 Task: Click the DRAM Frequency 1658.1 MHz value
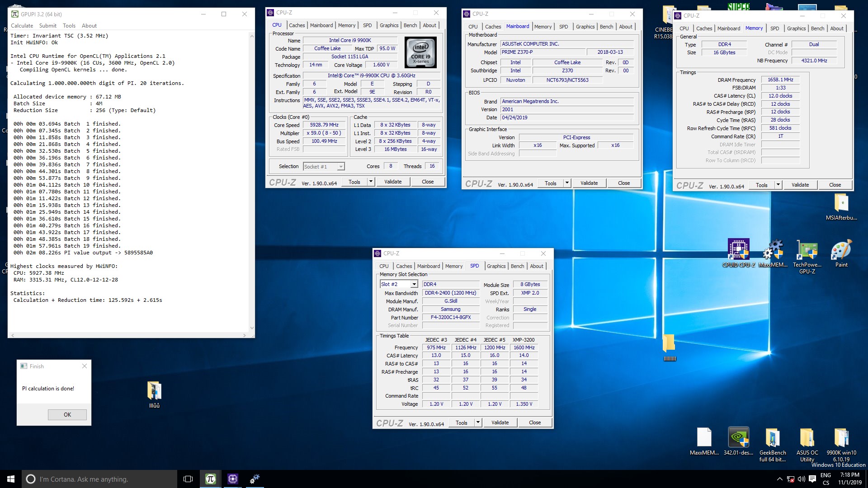pyautogui.click(x=780, y=80)
